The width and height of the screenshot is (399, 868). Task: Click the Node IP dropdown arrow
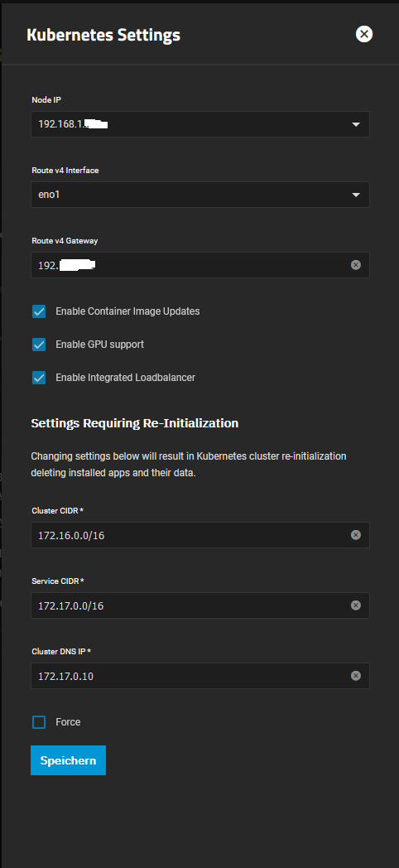(x=356, y=124)
